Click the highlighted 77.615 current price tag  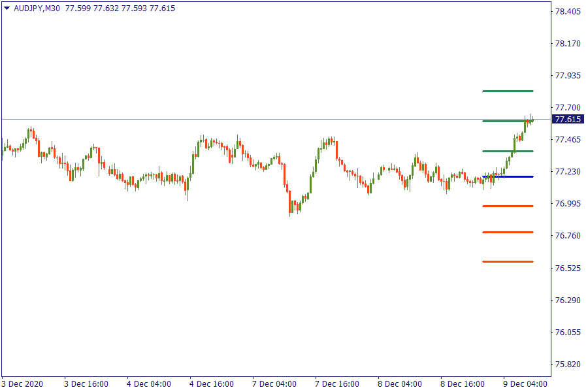567,119
